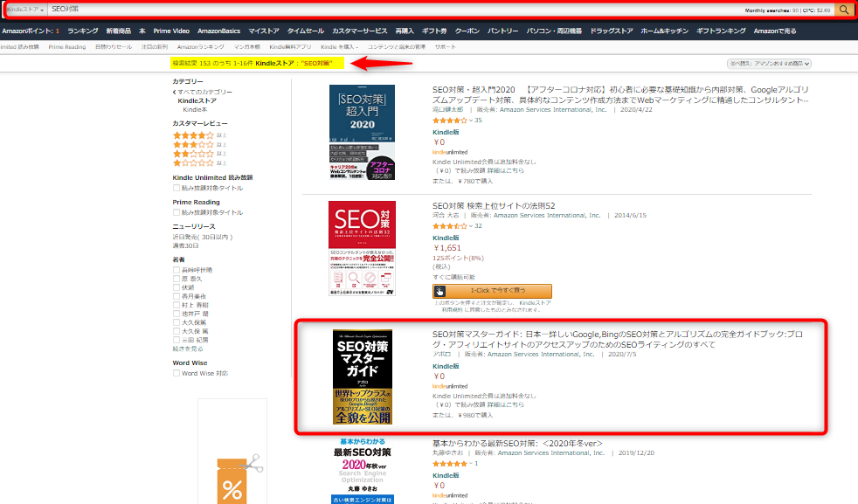
Task: Open Amazonランキング in Kindle subnav
Action: click(x=200, y=47)
